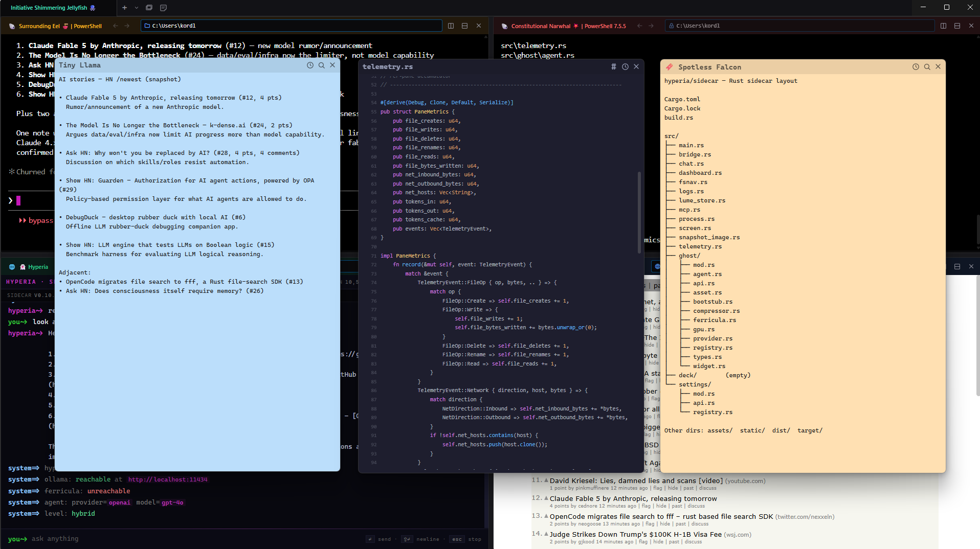Split the lower-right browser pane horizontally

point(957,266)
